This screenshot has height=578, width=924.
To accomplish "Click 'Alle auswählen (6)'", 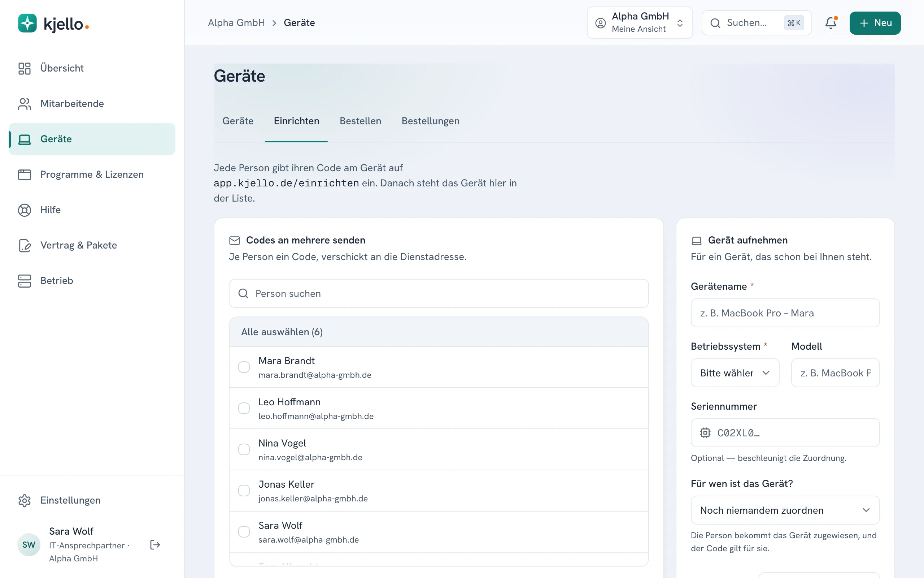I will pos(282,332).
